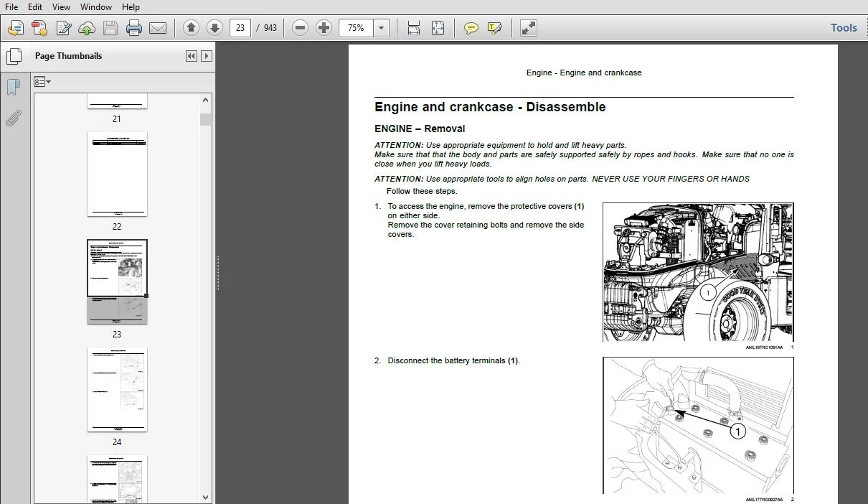The width and height of the screenshot is (868, 504).
Task: Click the battery terminals illustration
Action: [698, 425]
